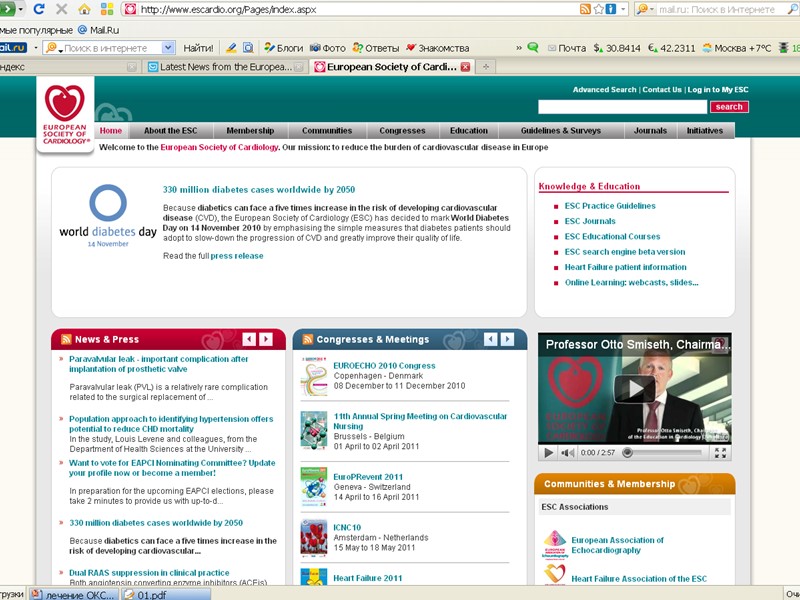Open the Guidelines & Surveys menu
The image size is (800, 600).
tap(561, 131)
